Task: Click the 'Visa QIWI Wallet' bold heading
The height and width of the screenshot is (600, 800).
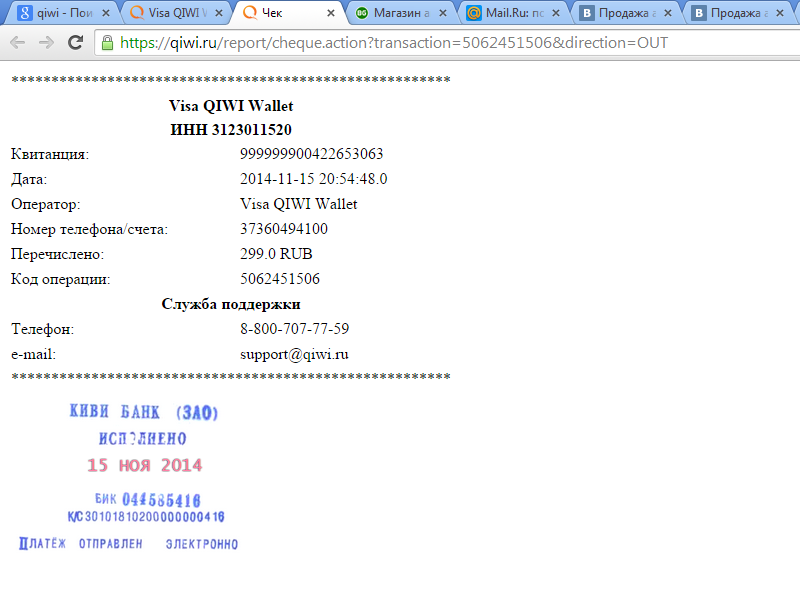Action: [231, 106]
